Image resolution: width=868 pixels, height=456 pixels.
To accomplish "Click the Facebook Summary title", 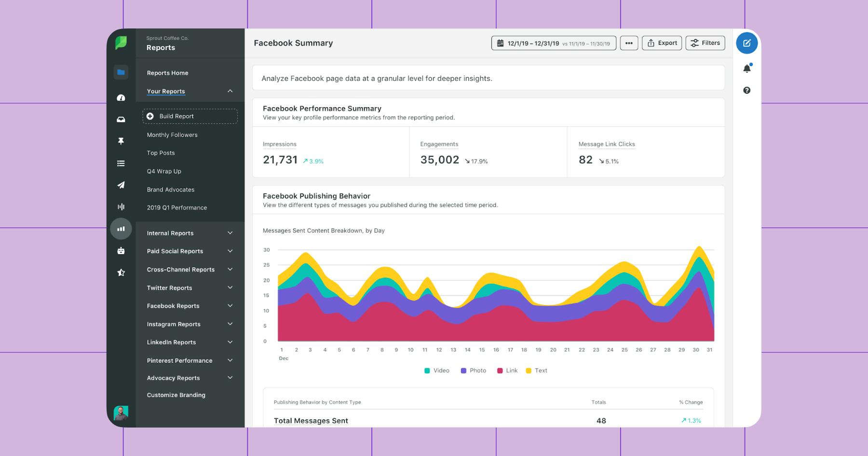I will 293,43.
